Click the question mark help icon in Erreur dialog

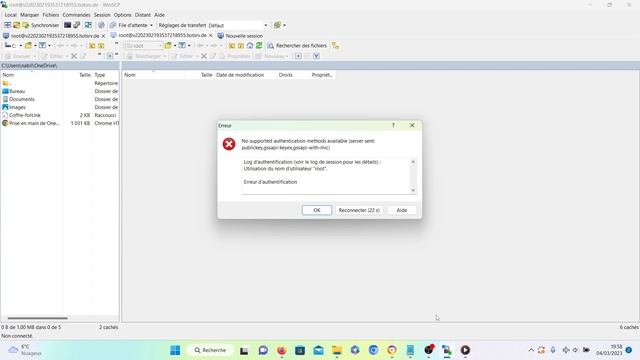tap(393, 125)
